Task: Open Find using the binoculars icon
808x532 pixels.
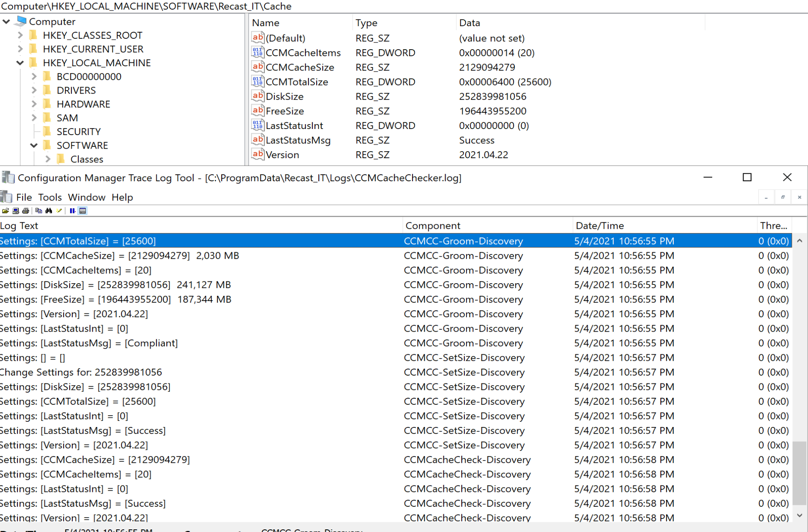Action: [49, 211]
